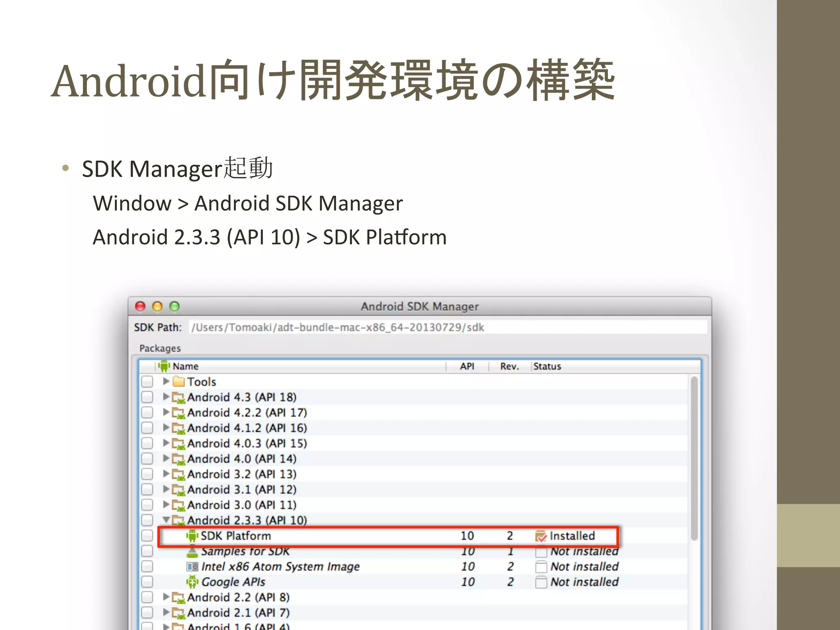Expand the Android 3.0 (API 11) node
Viewport: 840px width, 630px height.
166,504
